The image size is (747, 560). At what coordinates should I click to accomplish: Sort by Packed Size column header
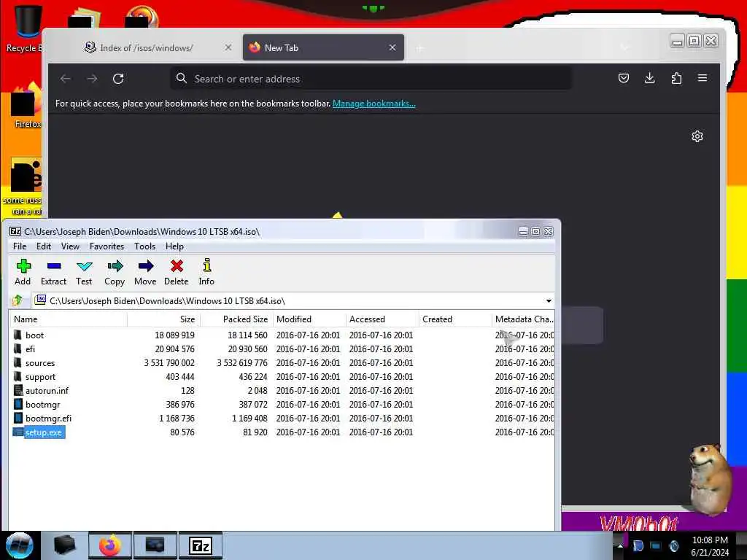[x=237, y=319]
